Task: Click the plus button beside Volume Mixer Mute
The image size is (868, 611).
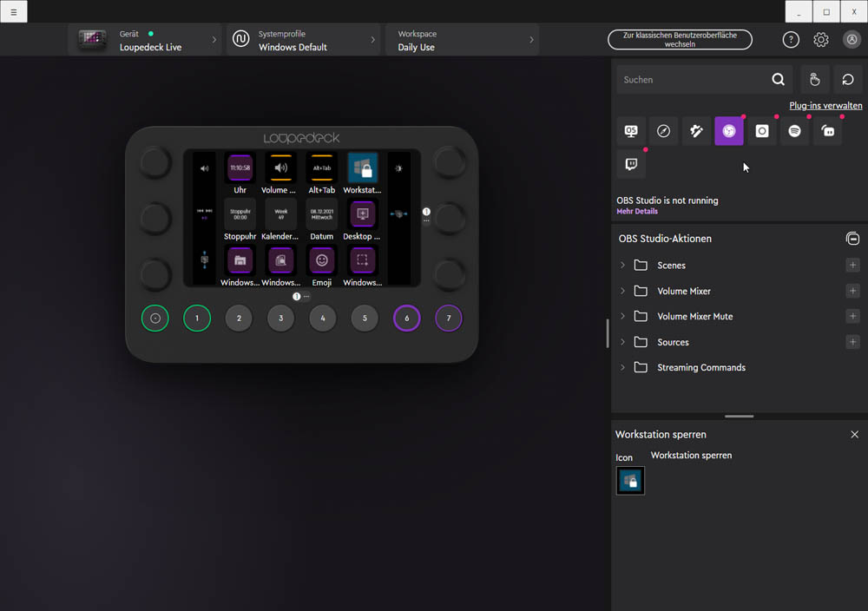Action: [x=852, y=316]
